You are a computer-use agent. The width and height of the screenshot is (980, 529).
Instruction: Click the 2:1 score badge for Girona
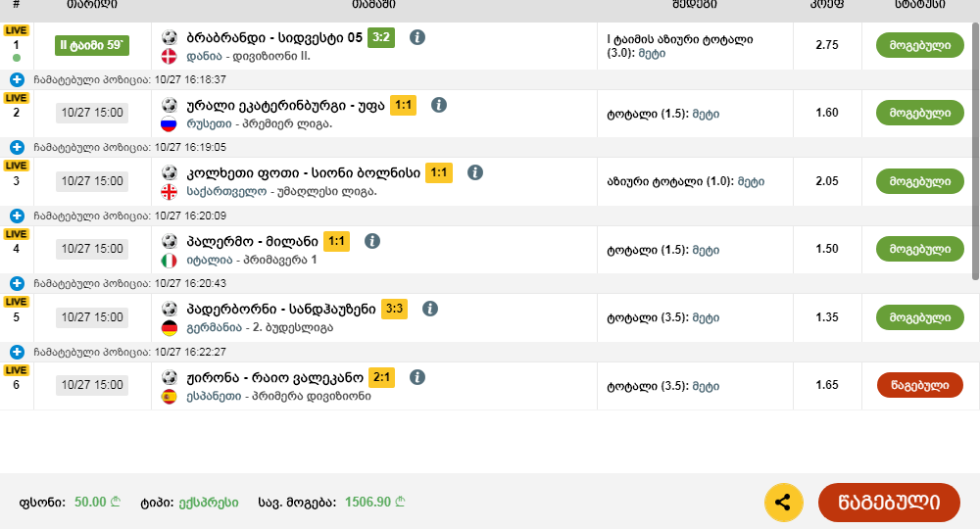381,377
